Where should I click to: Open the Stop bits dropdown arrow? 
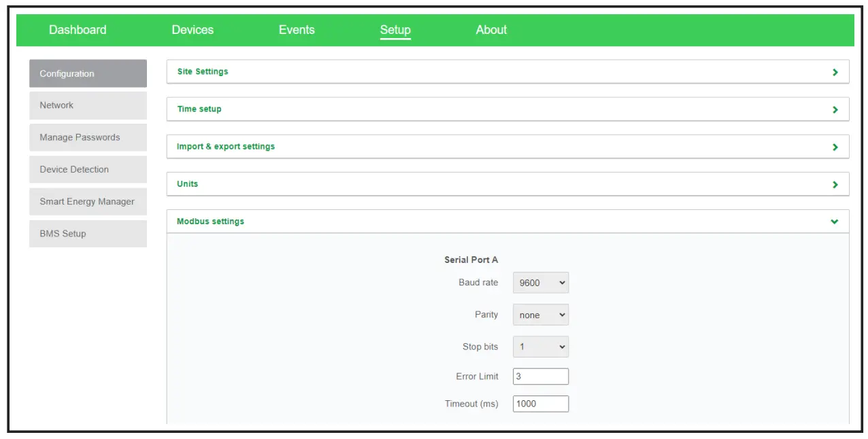pos(562,347)
